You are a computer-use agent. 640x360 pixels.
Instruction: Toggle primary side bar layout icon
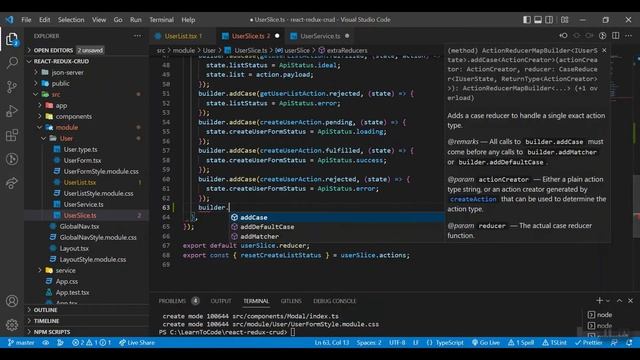pyautogui.click(x=527, y=20)
